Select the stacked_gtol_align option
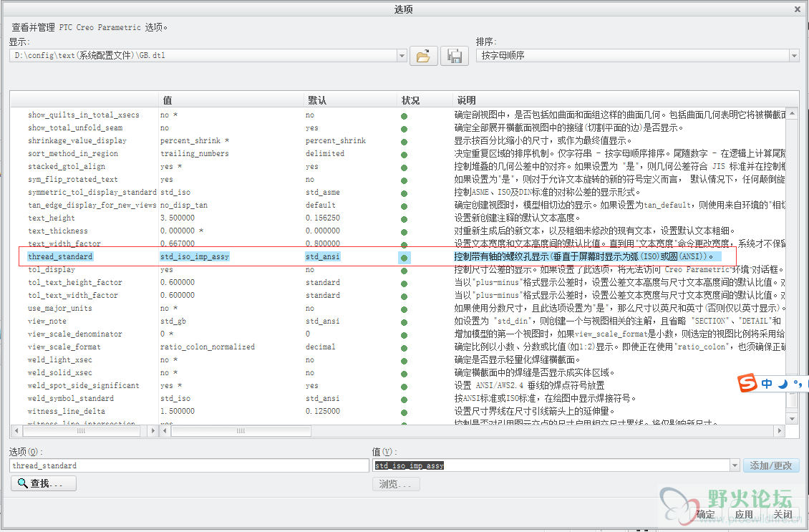The image size is (809, 532). [66, 166]
